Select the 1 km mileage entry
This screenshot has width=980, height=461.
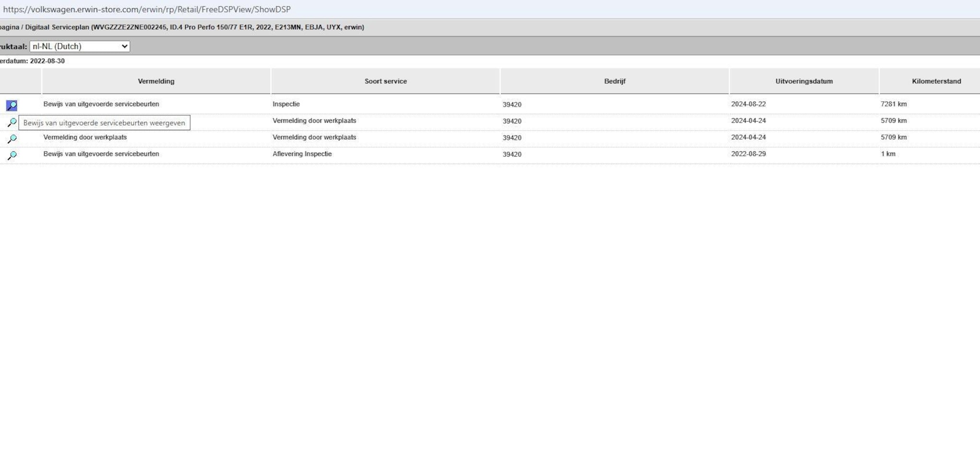[x=888, y=154]
